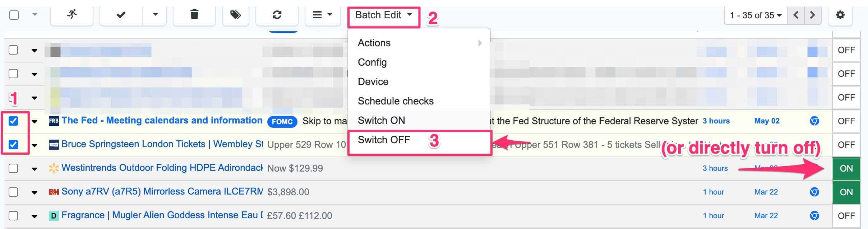Delete selected monitors with trash icon

(x=194, y=15)
